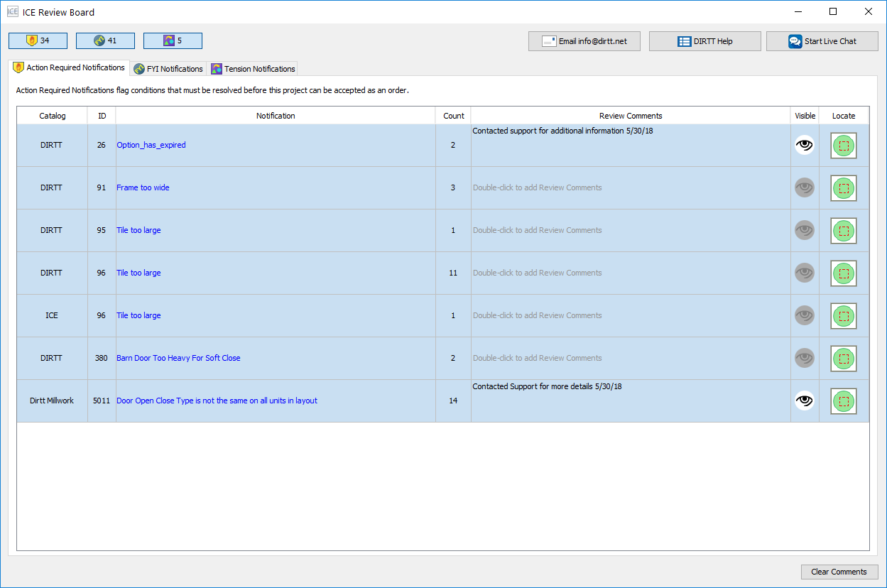This screenshot has height=588, width=887.
Task: Select review comment field for Barn Door row
Action: click(x=631, y=359)
